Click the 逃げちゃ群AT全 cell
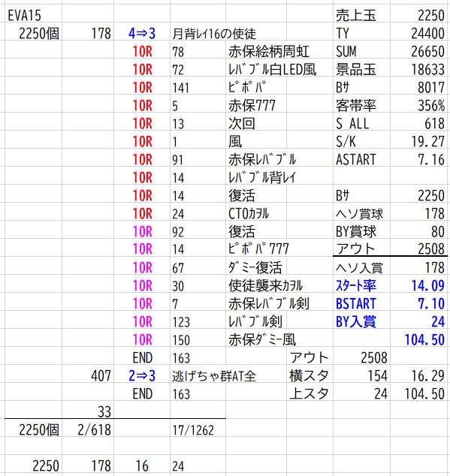 [214, 376]
